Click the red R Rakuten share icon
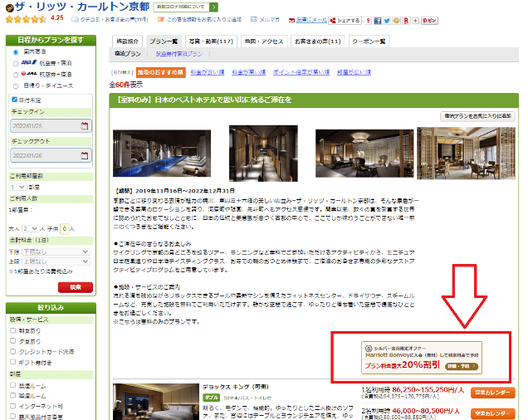The width and height of the screenshot is (528, 420). point(407,21)
